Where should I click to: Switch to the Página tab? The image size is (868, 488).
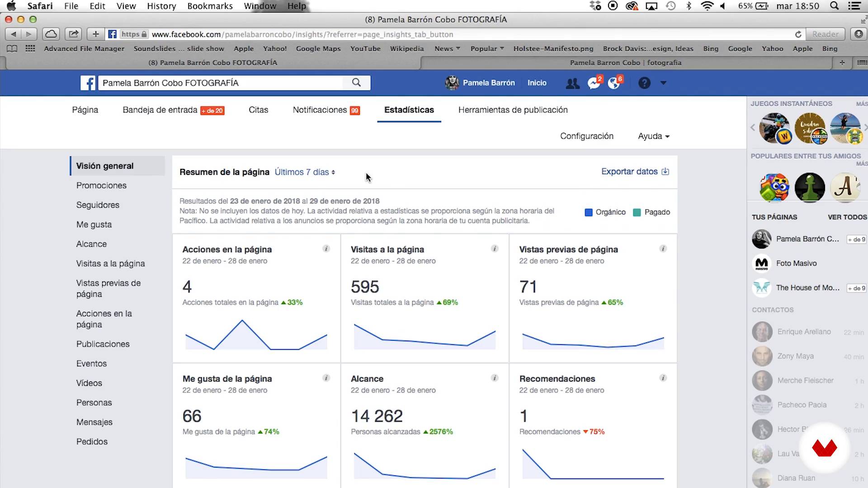pos(85,110)
